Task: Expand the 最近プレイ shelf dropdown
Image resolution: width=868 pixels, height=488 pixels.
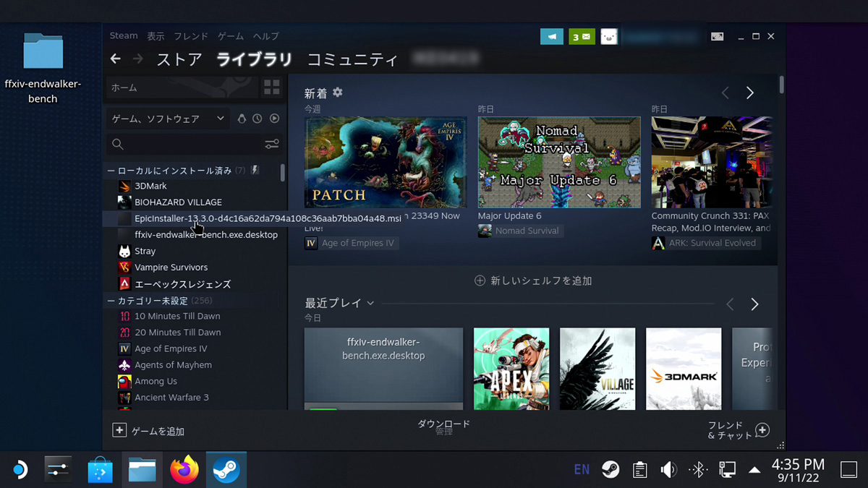Action: pos(370,304)
